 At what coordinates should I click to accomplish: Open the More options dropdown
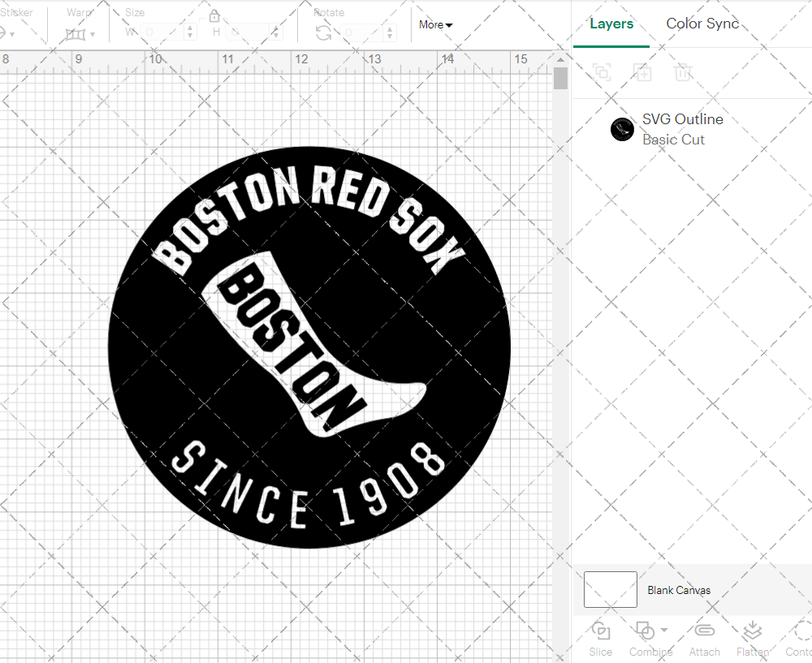[435, 25]
